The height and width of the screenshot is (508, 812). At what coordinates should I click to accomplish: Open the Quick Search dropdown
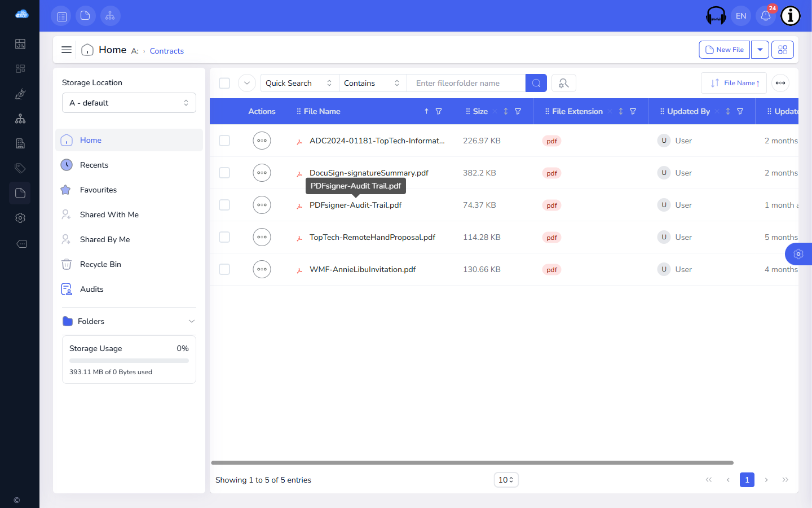(299, 83)
